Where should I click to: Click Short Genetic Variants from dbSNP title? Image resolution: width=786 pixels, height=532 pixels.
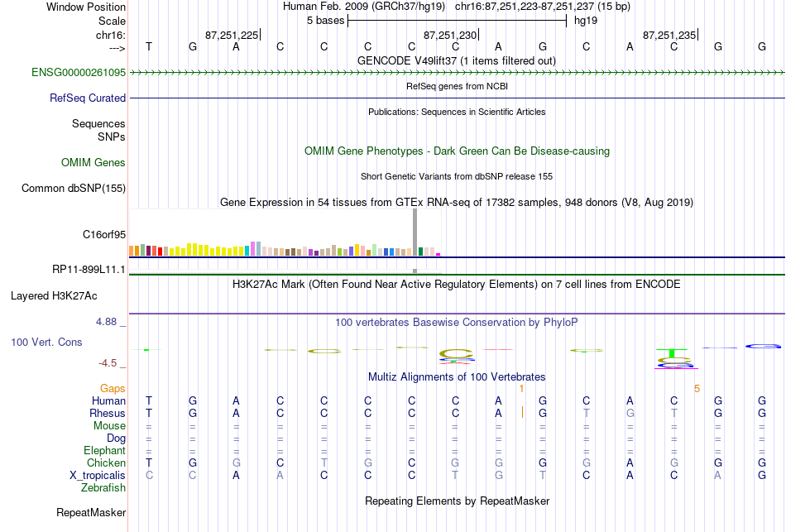(457, 176)
